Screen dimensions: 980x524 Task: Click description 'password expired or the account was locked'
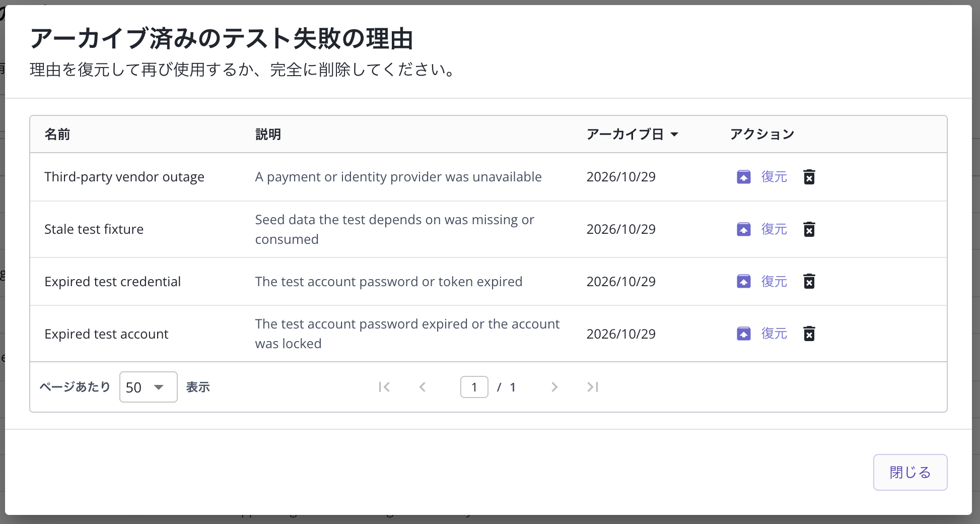coord(407,334)
